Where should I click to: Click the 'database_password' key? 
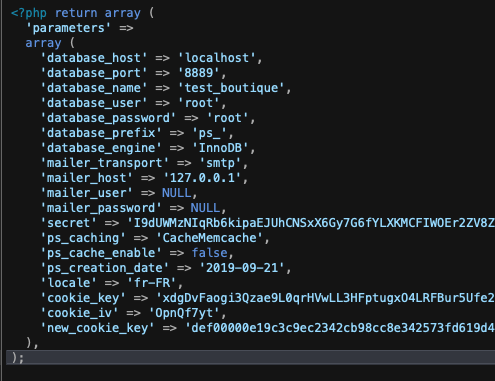coord(108,118)
